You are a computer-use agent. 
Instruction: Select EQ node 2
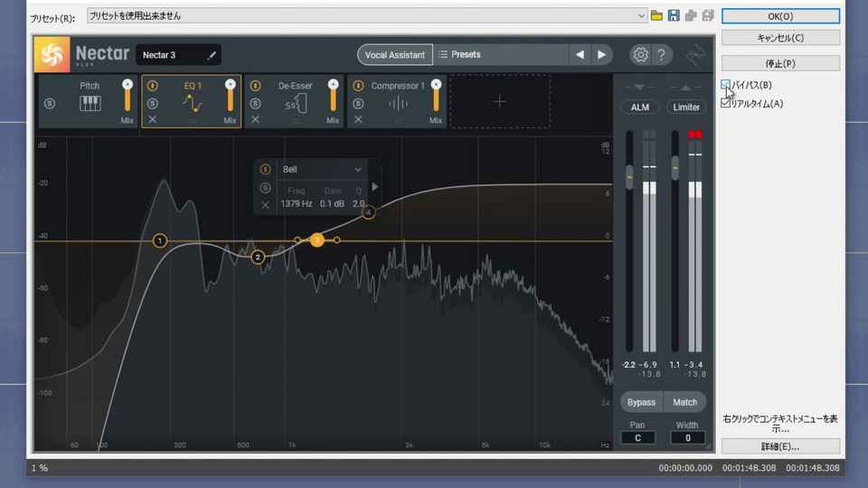point(258,258)
